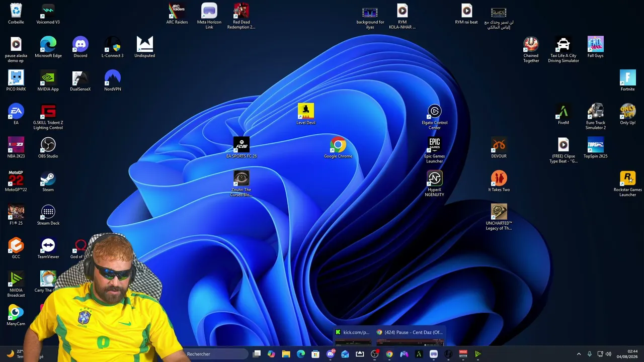The image size is (644, 362).
Task: Select the Stream Deck desktop shortcut
Action: (48, 215)
